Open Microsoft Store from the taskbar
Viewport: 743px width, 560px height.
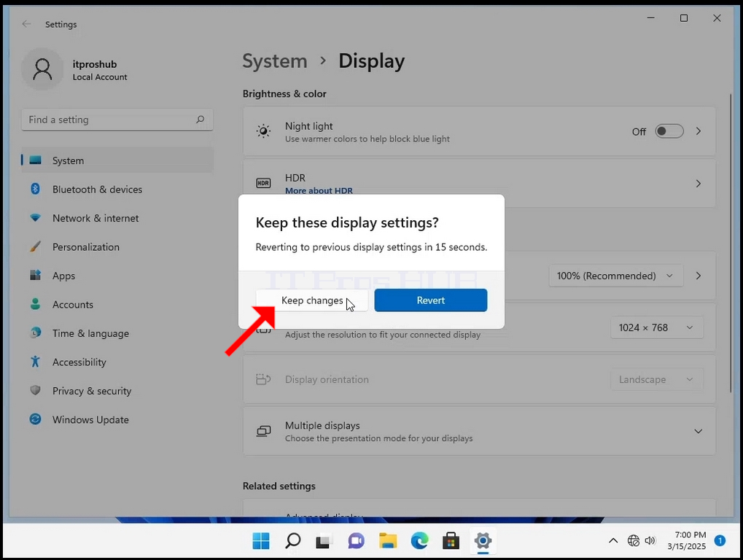pyautogui.click(x=451, y=540)
